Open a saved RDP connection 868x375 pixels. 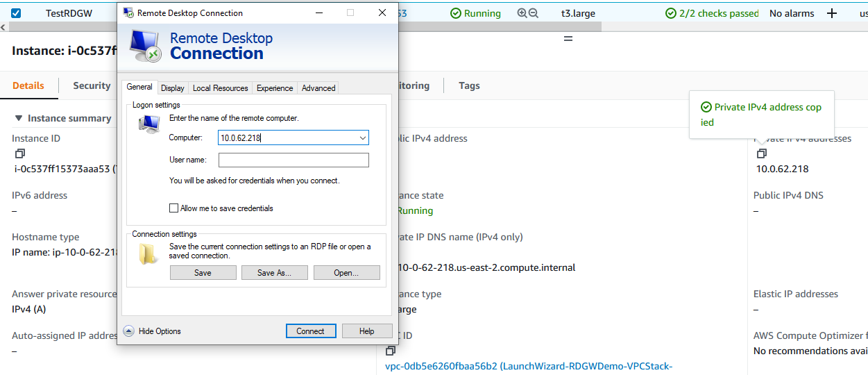[x=346, y=273]
